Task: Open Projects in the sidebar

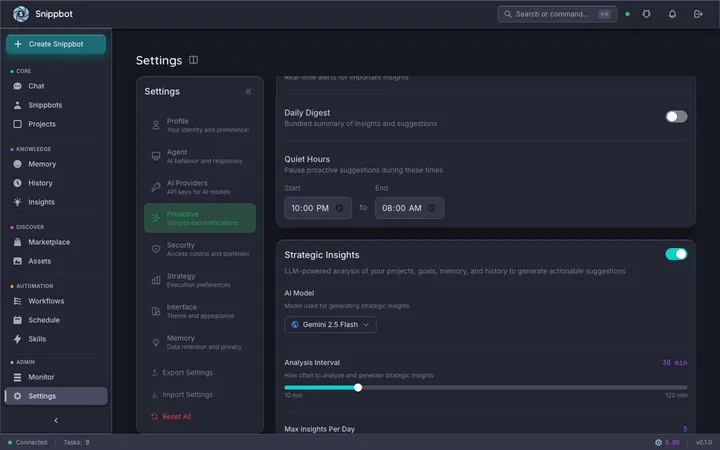Action: (56, 124)
